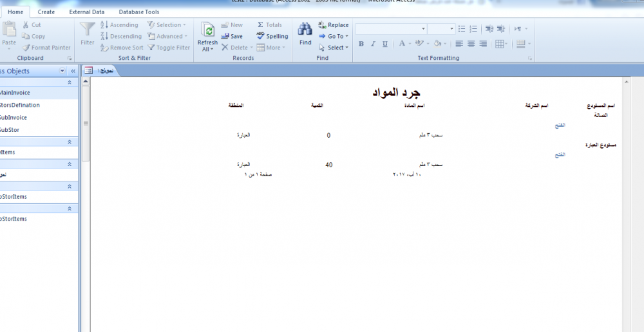
Task: Apply numbered list formatting
Action: tap(473, 29)
